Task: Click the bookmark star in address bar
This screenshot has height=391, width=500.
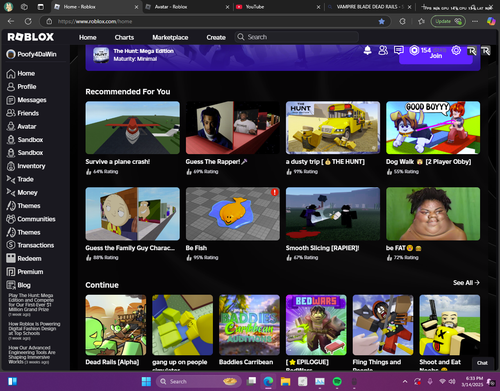Action: coord(382,21)
